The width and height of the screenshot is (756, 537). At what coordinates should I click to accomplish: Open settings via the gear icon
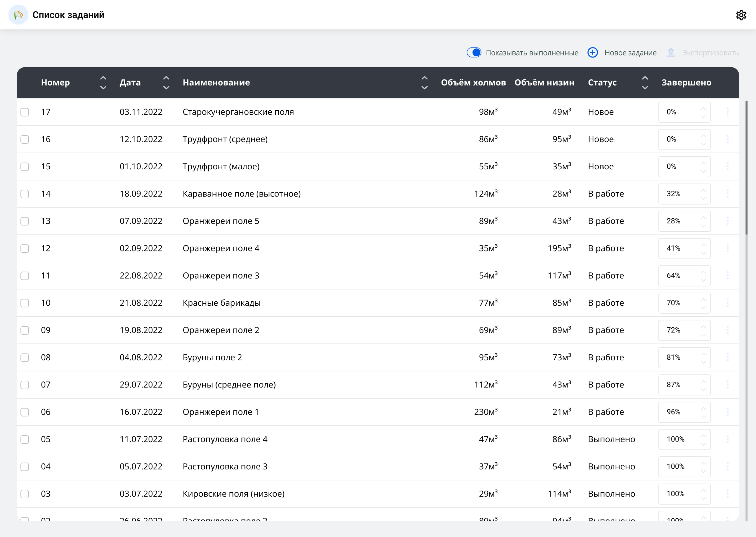pyautogui.click(x=741, y=15)
